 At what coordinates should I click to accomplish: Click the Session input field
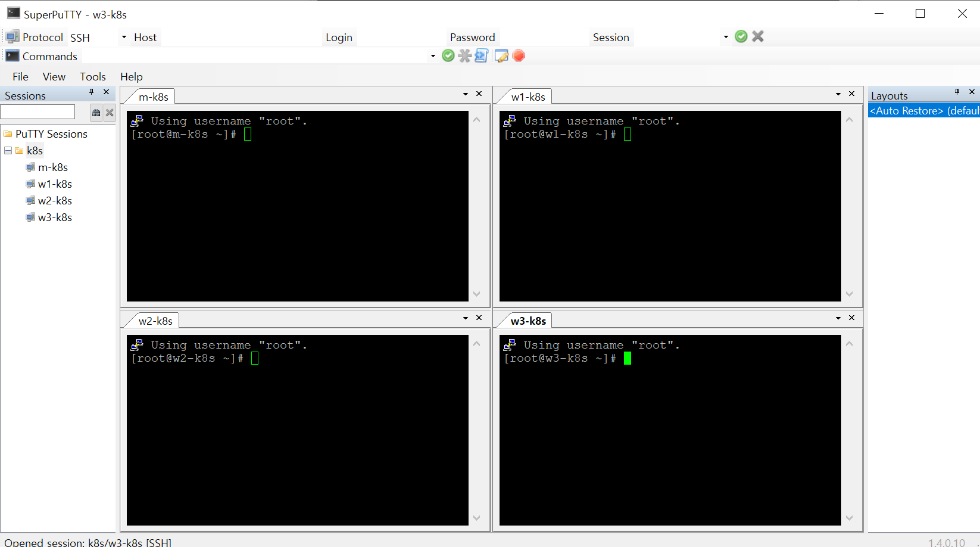pyautogui.click(x=676, y=37)
